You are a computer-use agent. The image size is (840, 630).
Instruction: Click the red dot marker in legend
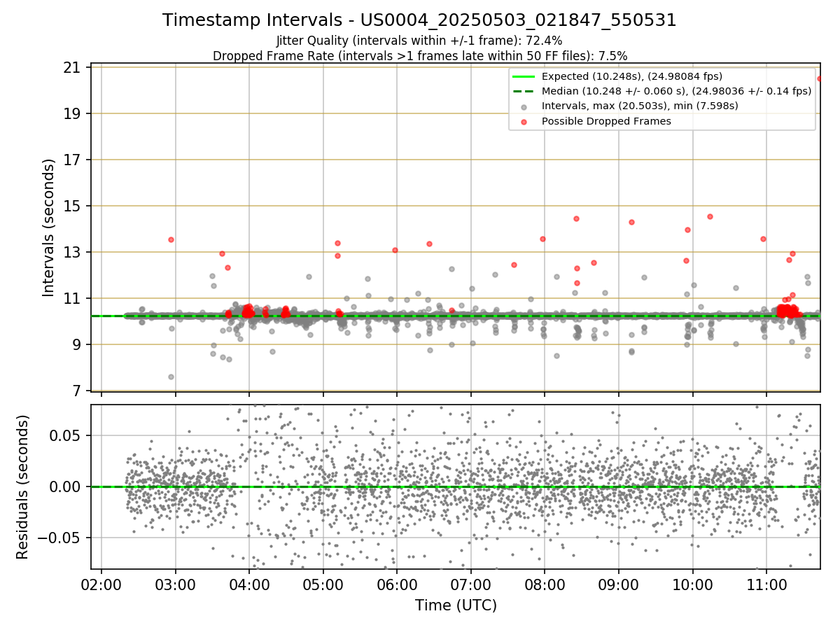pyautogui.click(x=524, y=121)
